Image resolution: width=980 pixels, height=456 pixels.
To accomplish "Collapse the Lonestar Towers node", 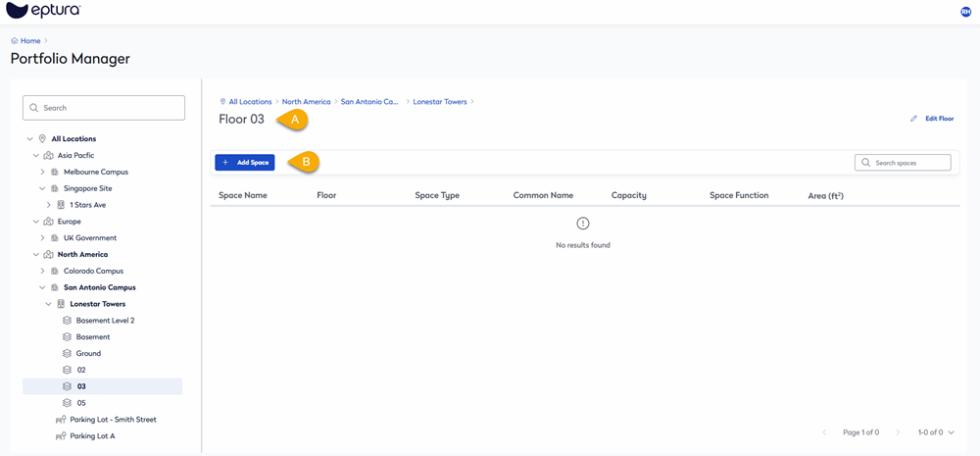I will [49, 304].
